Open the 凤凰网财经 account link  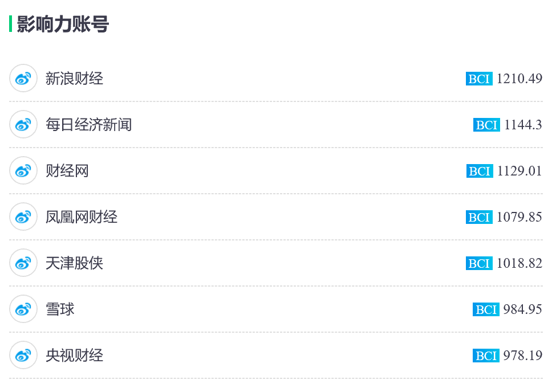click(81, 217)
